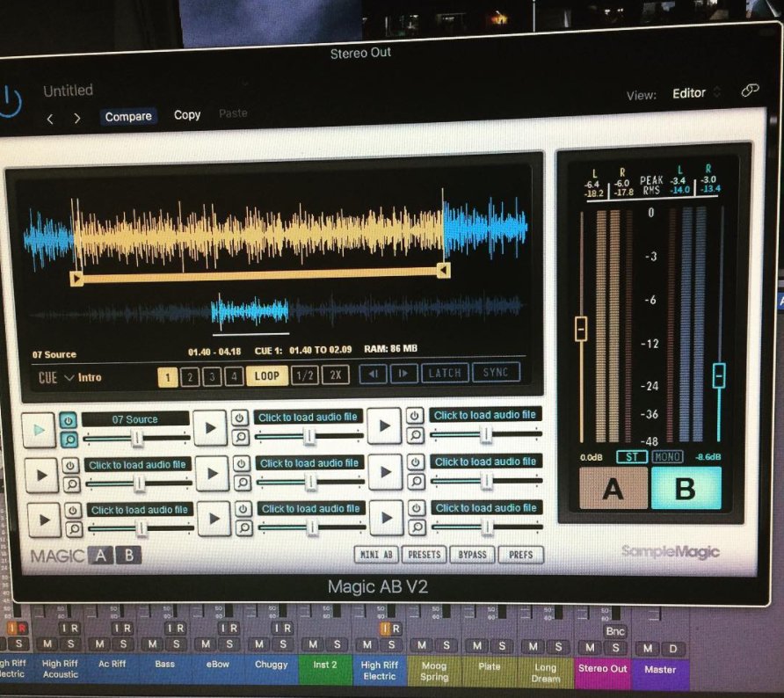Play the top-row middle empty slot
Screen dimensions: 784x698
point(210,428)
